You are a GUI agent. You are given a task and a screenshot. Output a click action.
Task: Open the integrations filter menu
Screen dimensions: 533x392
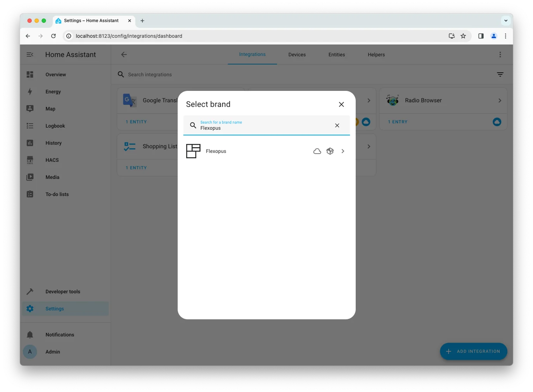pyautogui.click(x=500, y=75)
